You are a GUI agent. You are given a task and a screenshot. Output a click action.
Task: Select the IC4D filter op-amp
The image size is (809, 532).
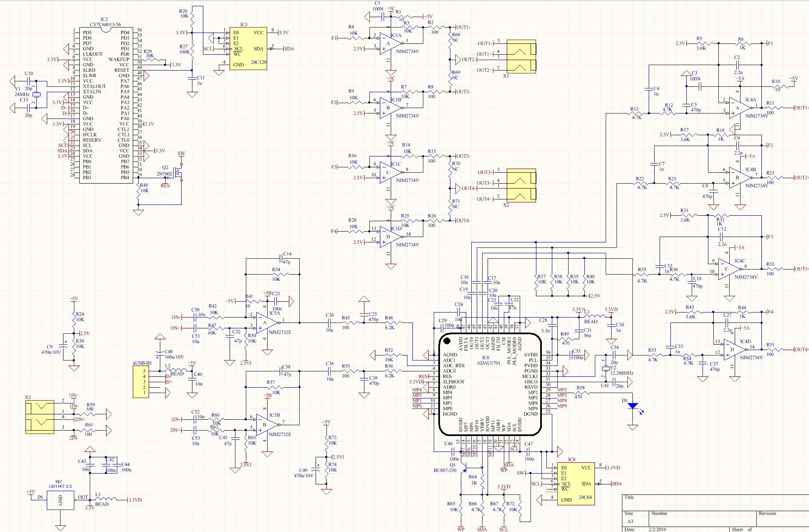735,350
